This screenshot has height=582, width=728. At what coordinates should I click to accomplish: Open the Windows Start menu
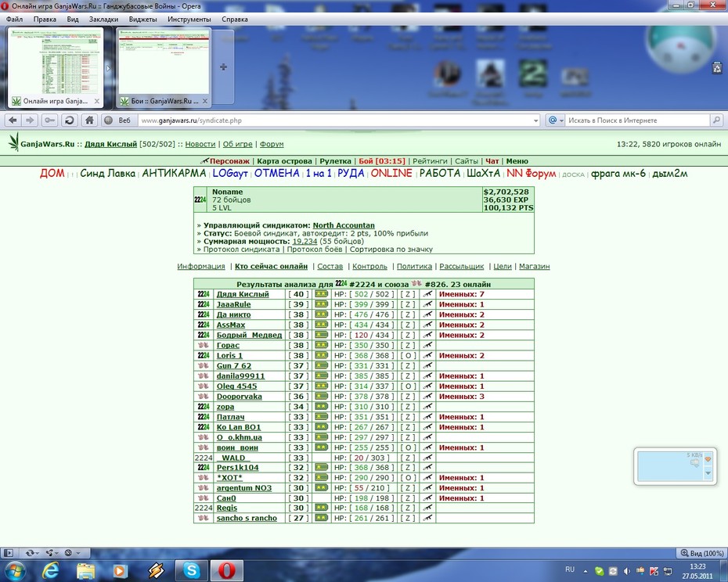15,570
